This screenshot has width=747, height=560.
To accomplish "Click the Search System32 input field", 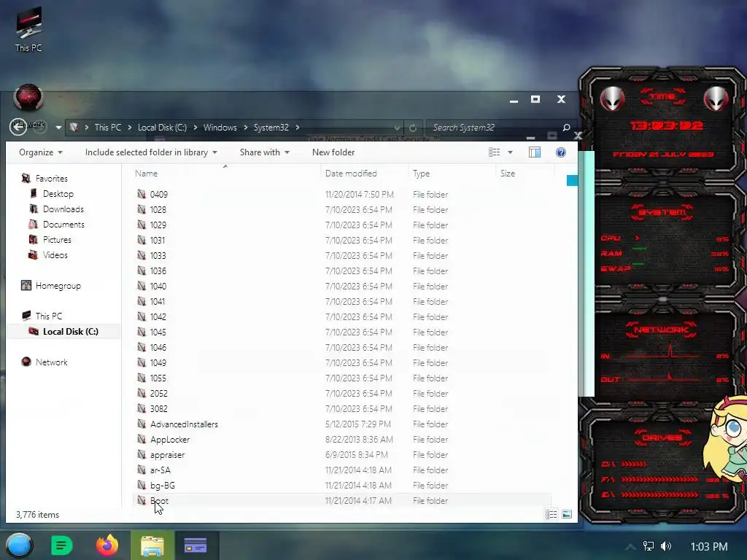I will pos(493,128).
